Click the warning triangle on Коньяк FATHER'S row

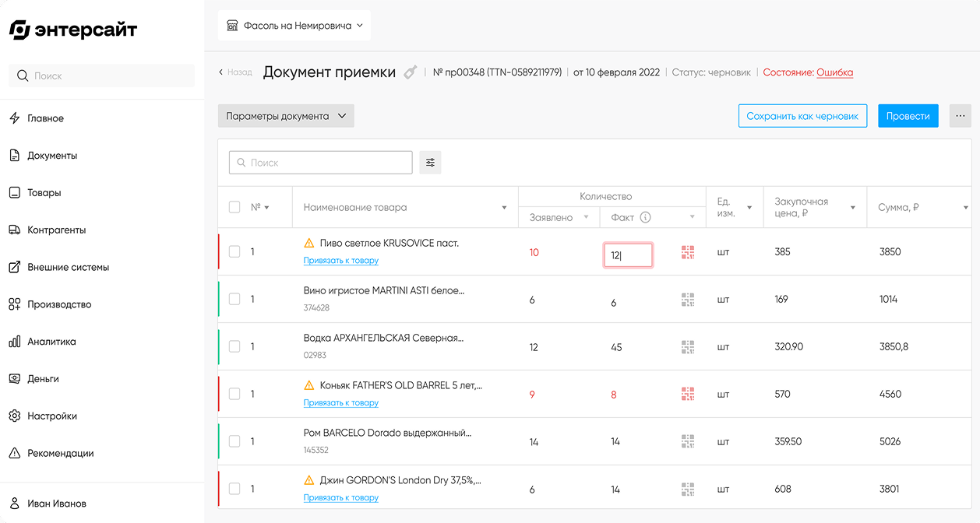[309, 385]
